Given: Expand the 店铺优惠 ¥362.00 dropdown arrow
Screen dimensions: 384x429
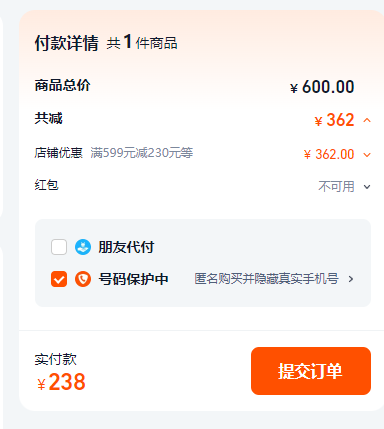Looking at the screenshot, I should (367, 155).
